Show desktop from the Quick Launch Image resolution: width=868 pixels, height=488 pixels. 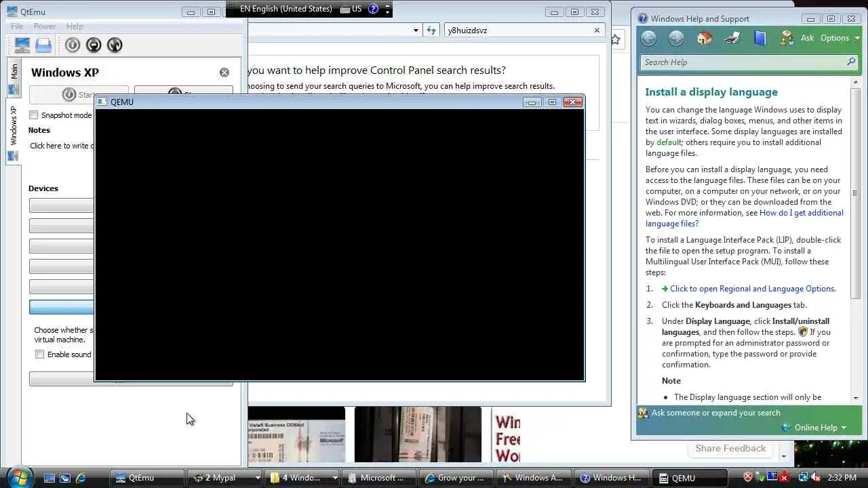pyautogui.click(x=49, y=478)
